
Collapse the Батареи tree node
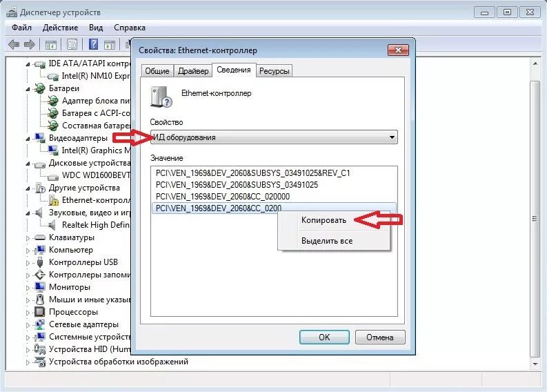(x=28, y=89)
